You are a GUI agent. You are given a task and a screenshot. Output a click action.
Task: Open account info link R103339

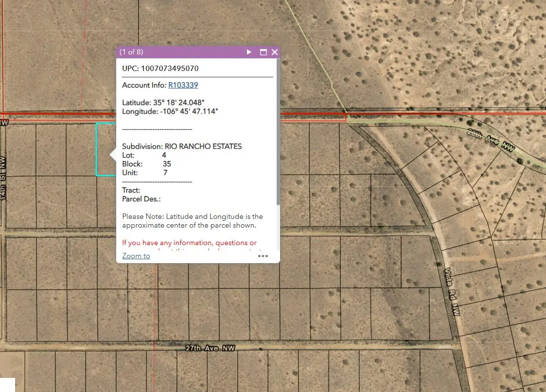pos(183,85)
